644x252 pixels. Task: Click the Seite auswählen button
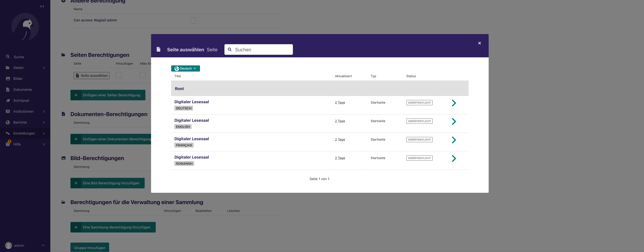pyautogui.click(x=91, y=75)
